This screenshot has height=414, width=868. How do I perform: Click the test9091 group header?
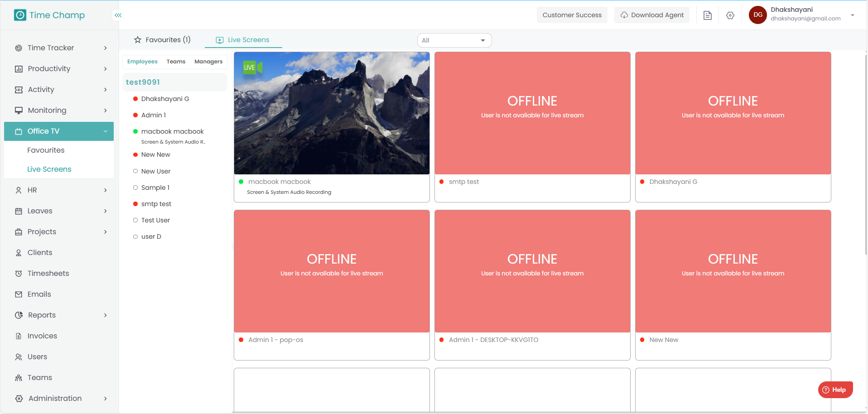coord(175,82)
